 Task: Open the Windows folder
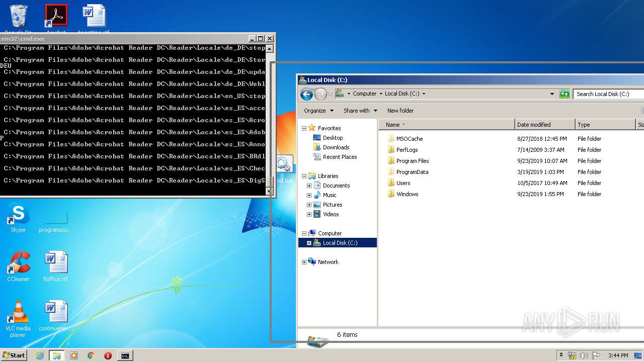coord(407,194)
